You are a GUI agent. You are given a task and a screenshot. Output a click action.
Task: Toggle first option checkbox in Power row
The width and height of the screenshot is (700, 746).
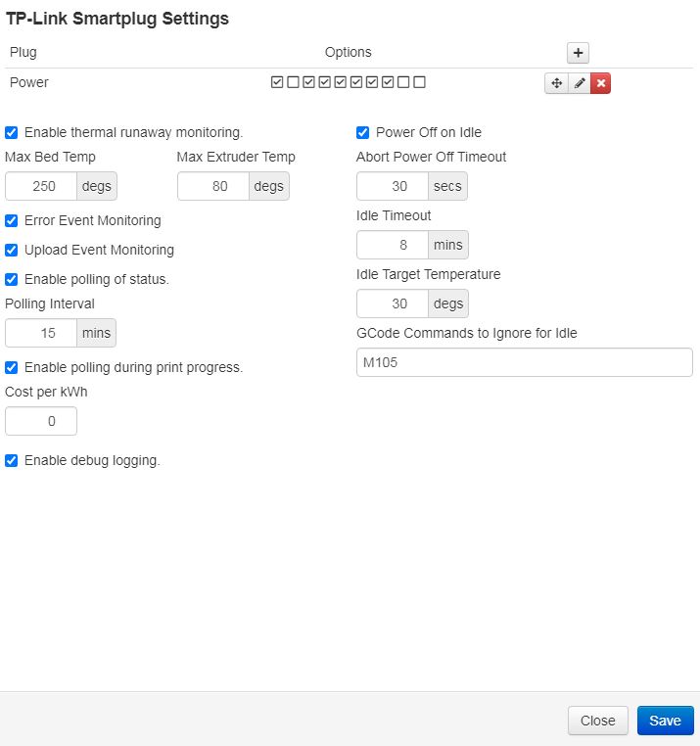[x=277, y=82]
